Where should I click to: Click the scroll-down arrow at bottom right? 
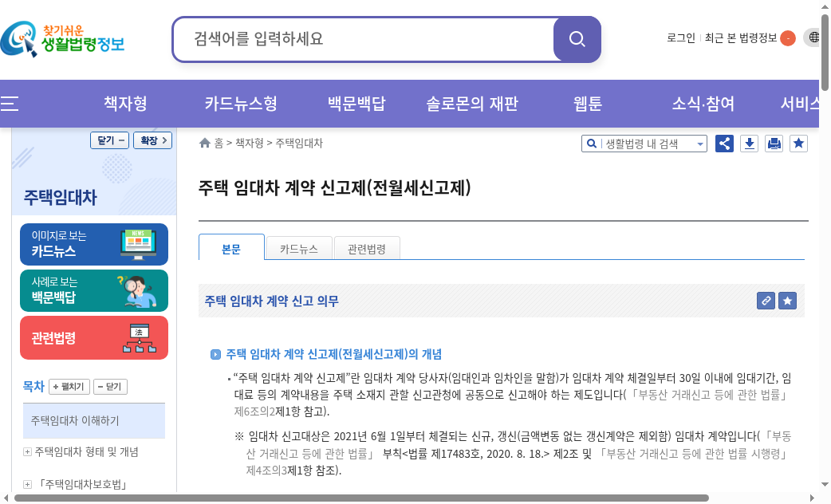tap(825, 484)
